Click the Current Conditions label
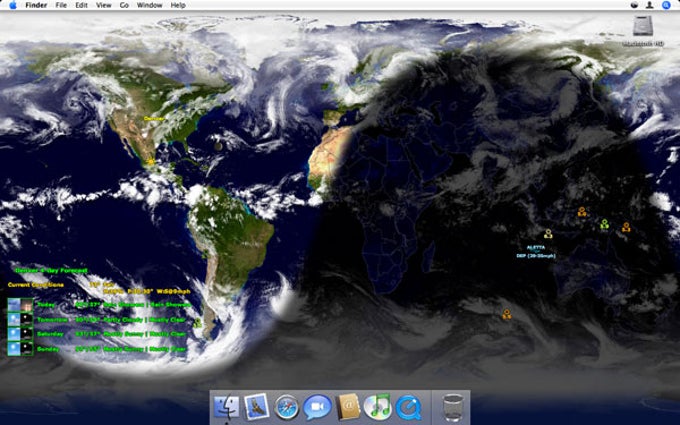The width and height of the screenshot is (680, 425). [x=36, y=285]
